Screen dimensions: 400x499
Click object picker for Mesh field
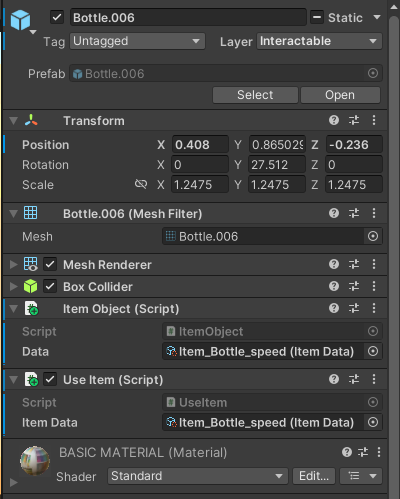373,236
